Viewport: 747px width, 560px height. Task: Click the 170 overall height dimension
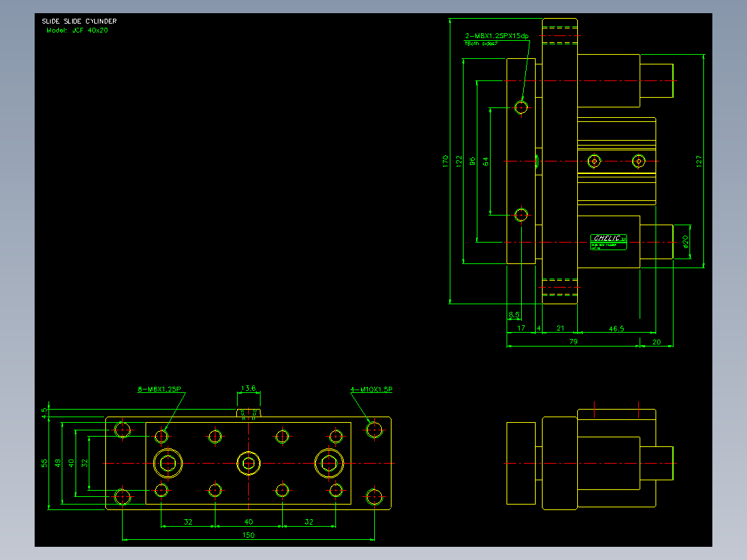(446, 161)
